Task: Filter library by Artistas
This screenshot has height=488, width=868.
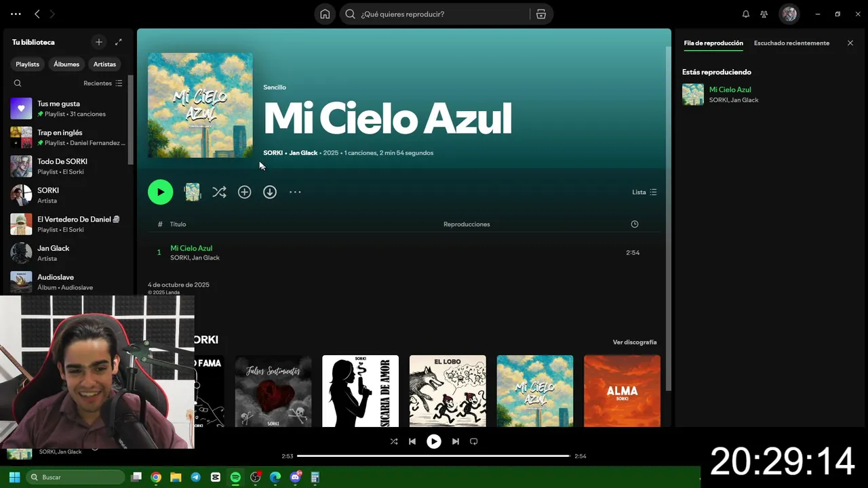Action: pos(104,64)
